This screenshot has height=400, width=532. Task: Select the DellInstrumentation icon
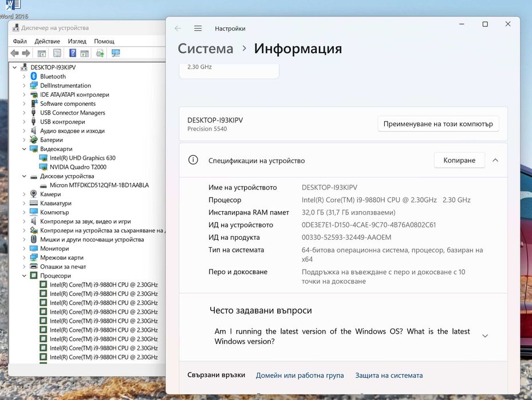pyautogui.click(x=34, y=85)
